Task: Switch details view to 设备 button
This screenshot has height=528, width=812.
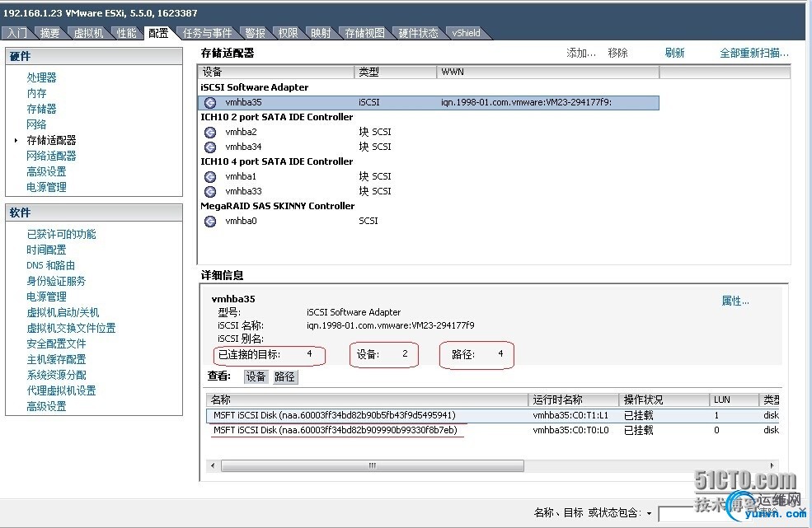Action: pyautogui.click(x=256, y=376)
